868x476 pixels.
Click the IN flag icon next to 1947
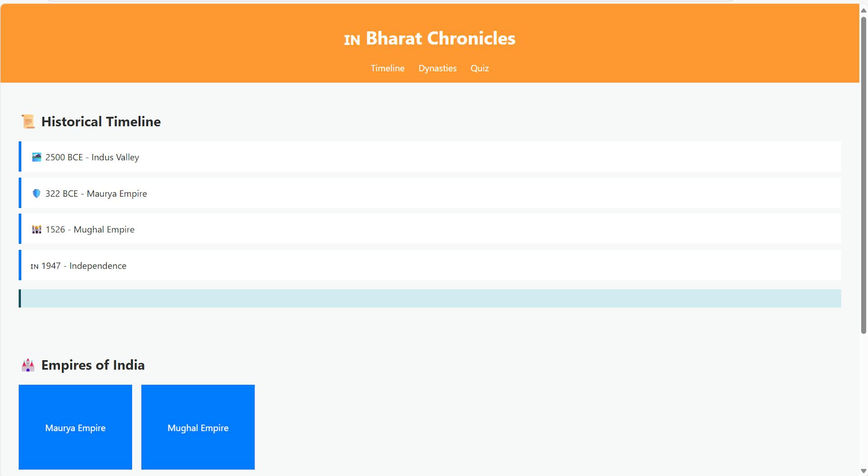point(34,266)
